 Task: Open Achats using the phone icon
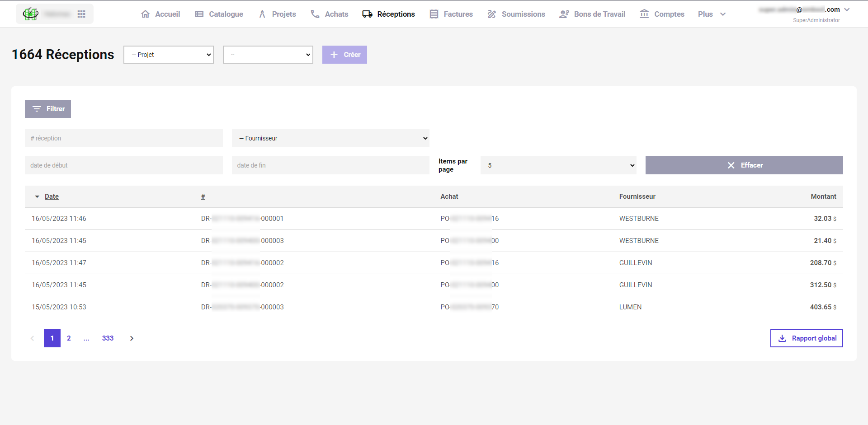[x=315, y=14]
